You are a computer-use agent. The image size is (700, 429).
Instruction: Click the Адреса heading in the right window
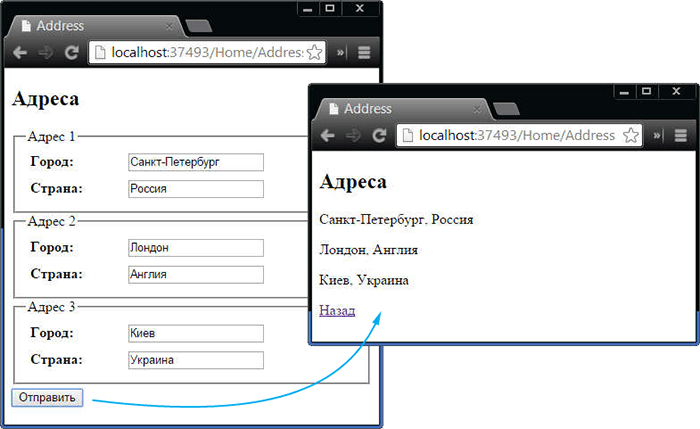[x=353, y=182]
